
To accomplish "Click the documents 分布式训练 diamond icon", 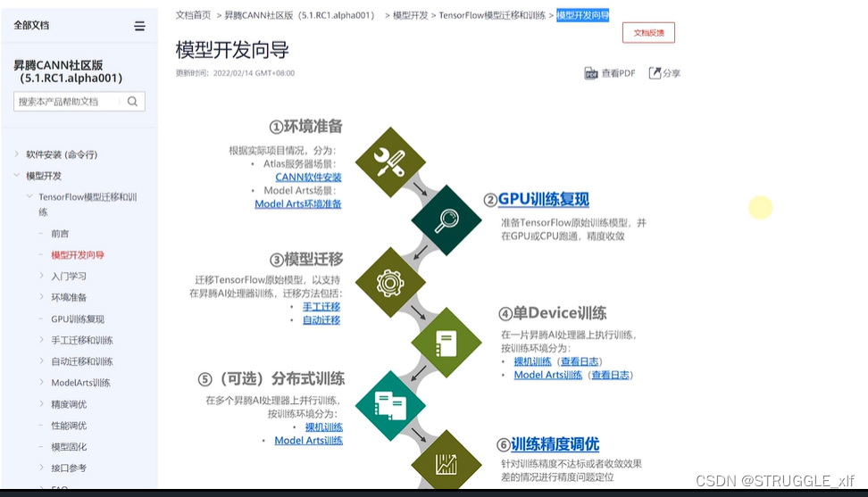I will tap(390, 406).
